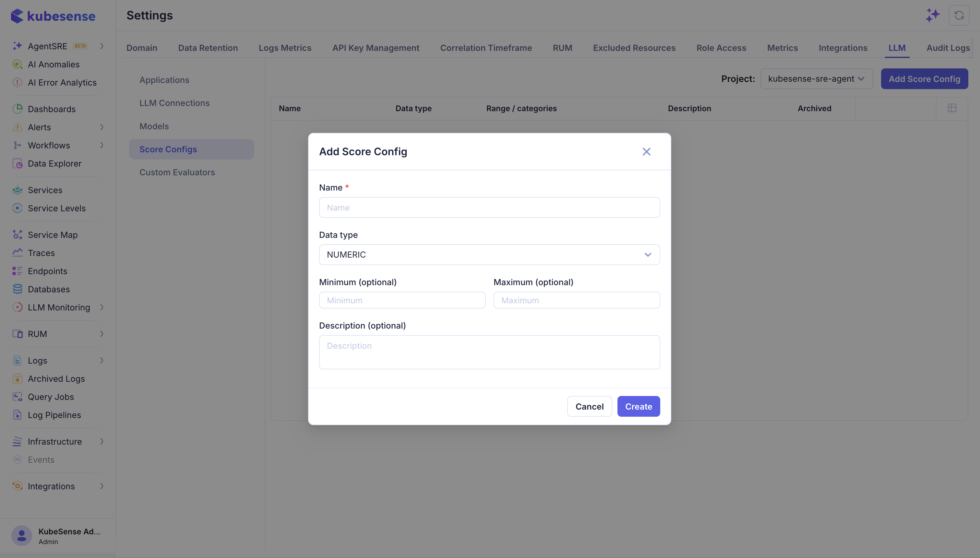Click the Archived Logs icon
This screenshot has width=980, height=558.
[x=17, y=378]
